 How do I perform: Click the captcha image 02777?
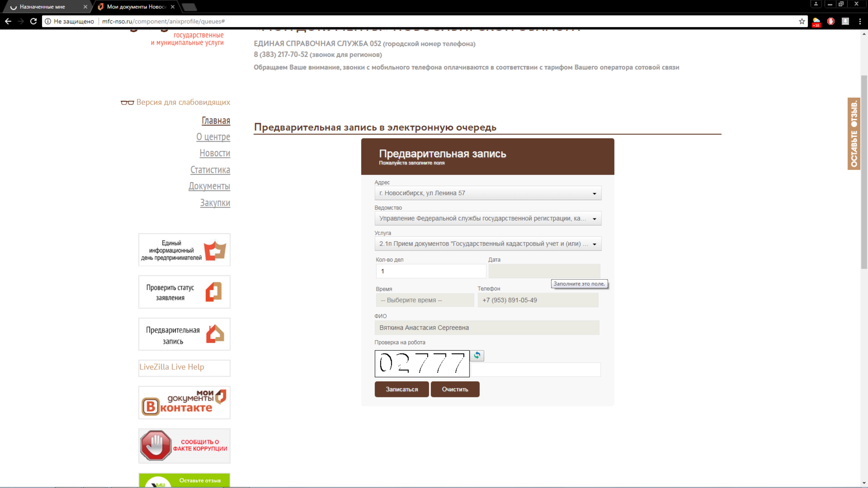pos(422,364)
